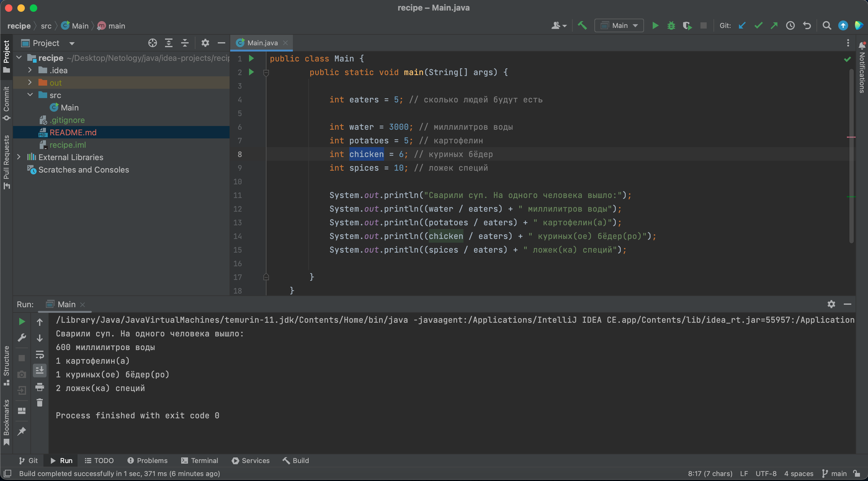The height and width of the screenshot is (481, 868).
Task: Open Git history clock icon
Action: [x=790, y=26]
